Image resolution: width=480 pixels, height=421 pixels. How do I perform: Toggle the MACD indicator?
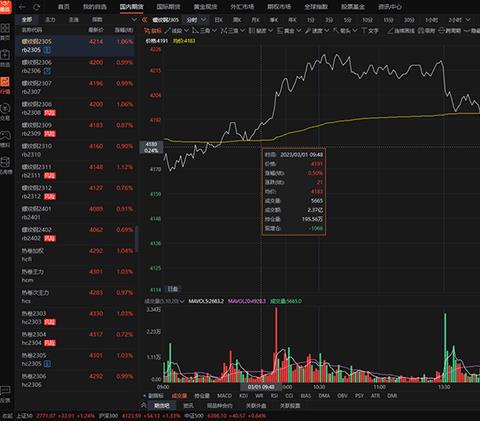click(x=224, y=396)
